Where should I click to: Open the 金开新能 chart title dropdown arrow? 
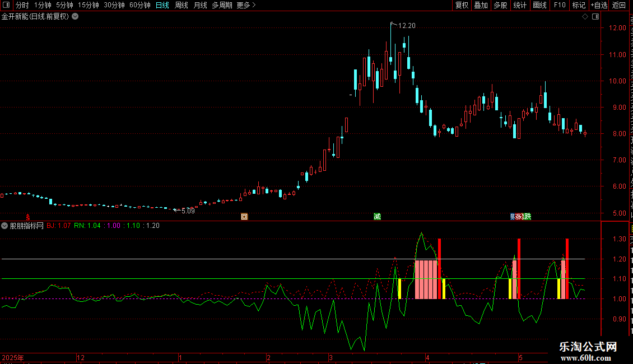(75, 17)
